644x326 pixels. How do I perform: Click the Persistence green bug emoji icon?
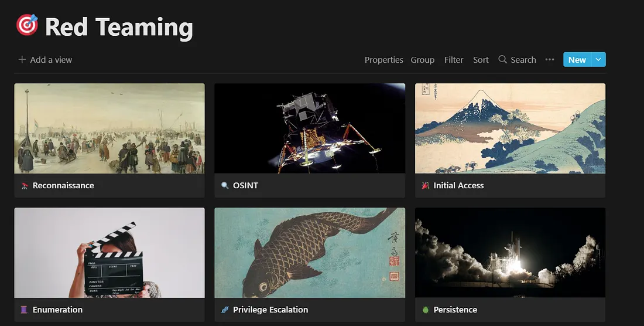(x=425, y=310)
